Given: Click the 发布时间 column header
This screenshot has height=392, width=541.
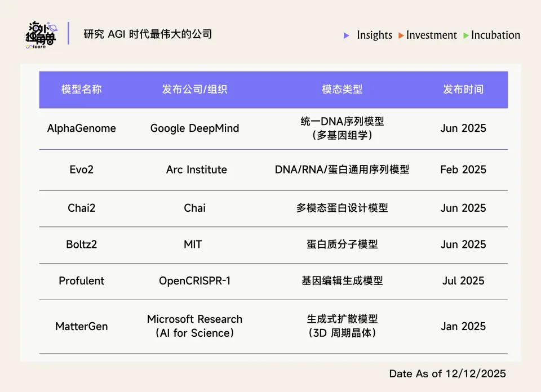Looking at the screenshot, I should coord(463,90).
